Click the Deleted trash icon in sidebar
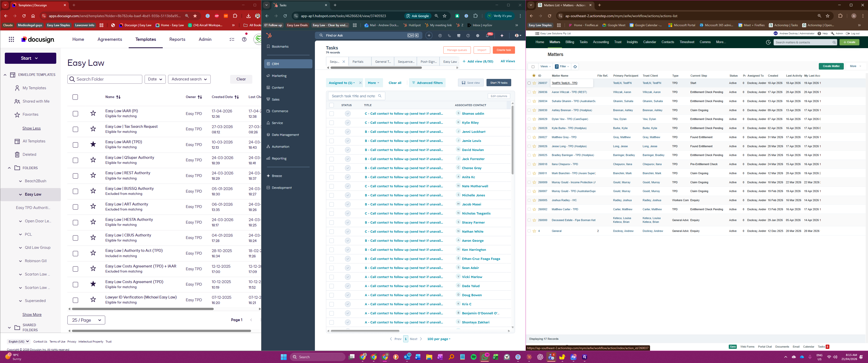The width and height of the screenshot is (868, 363). coord(17,155)
